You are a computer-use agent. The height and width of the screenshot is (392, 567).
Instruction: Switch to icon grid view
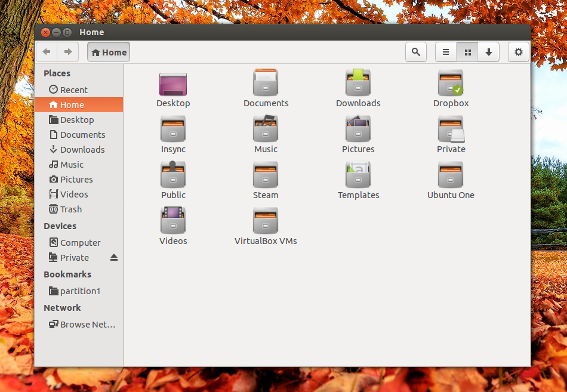coord(467,52)
